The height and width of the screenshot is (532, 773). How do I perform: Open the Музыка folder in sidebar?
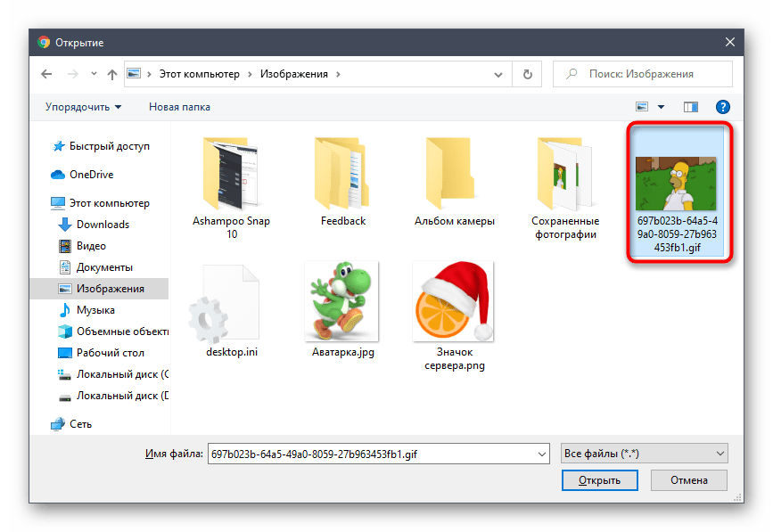coord(95,310)
